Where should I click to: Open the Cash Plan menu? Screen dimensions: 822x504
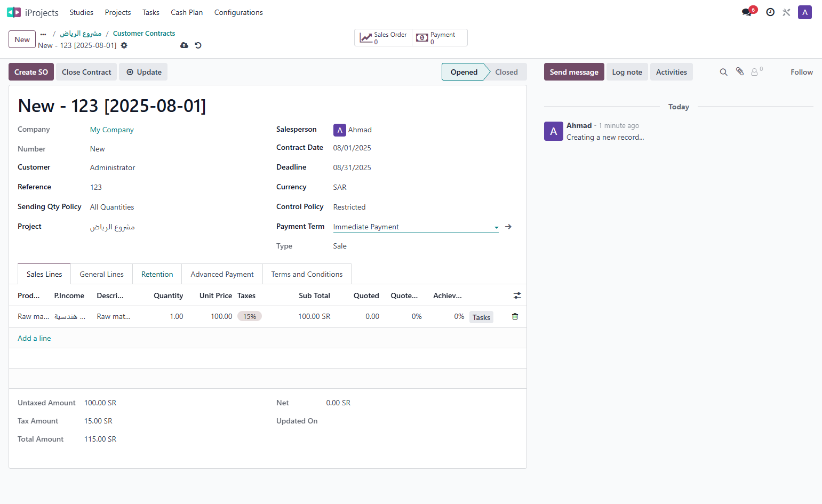187,12
